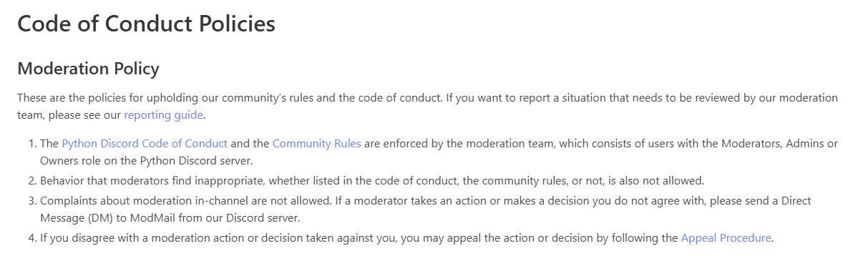Image resolution: width=868 pixels, height=261 pixels.
Task: Follow the Python Discord Code of Conduct link
Action: click(x=145, y=143)
